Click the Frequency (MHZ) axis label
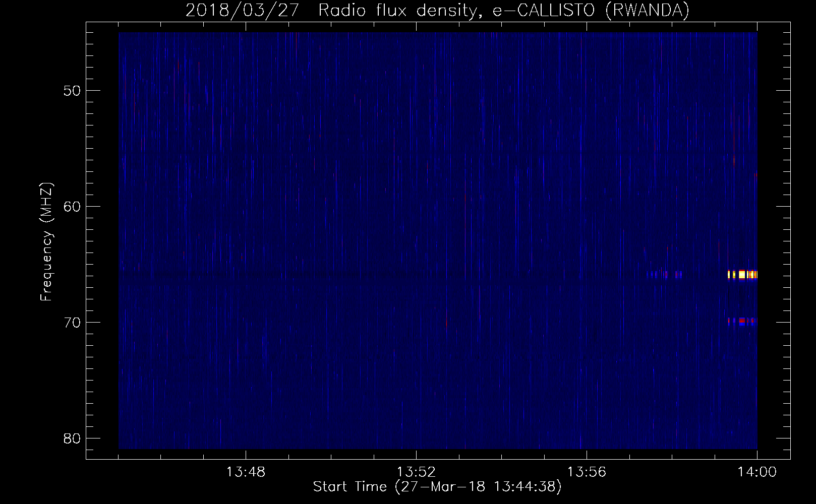Viewport: 816px width, 504px height. coord(46,242)
